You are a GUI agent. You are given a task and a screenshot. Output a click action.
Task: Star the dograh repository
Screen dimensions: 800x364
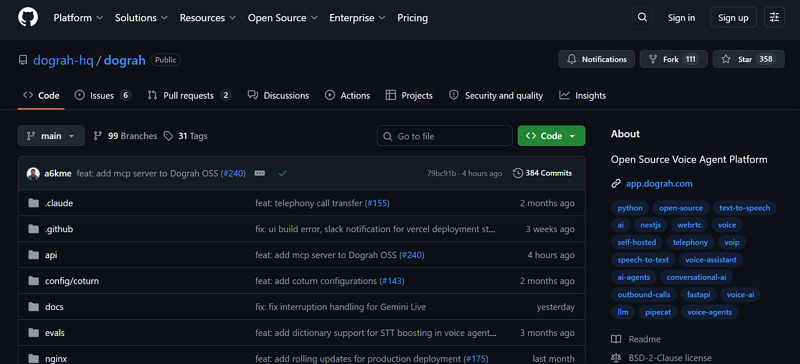(748, 59)
